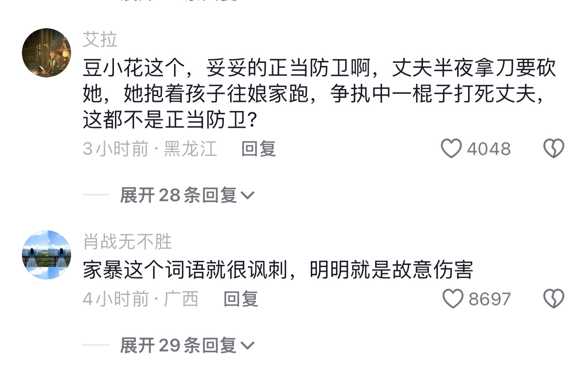588x371 pixels.
Task: Expand the 展开 29 条回复 thread
Action: (178, 346)
